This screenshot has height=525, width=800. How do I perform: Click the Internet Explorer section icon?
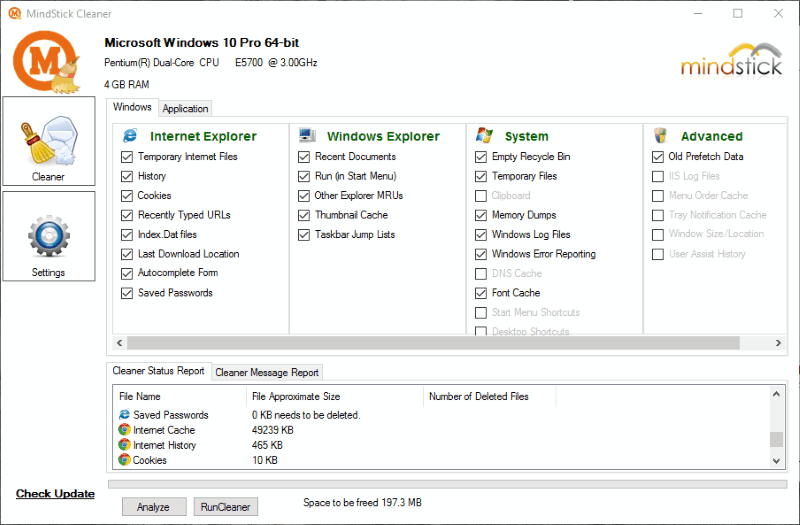pyautogui.click(x=130, y=136)
